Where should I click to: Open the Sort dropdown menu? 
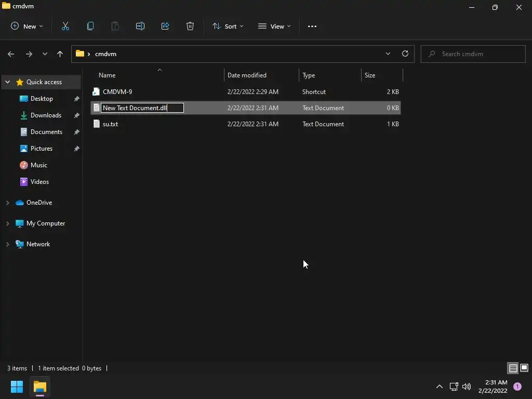228,26
